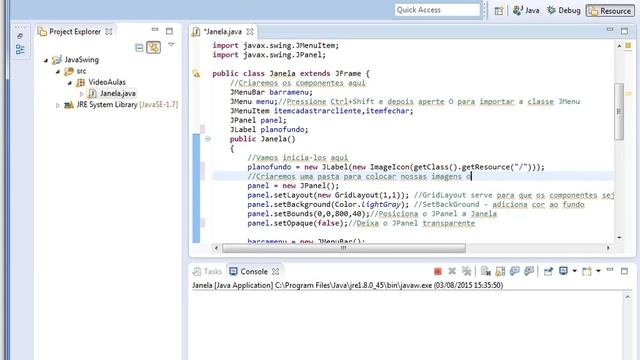Select JRE System Library entry
The image size is (640, 360).
click(x=127, y=104)
